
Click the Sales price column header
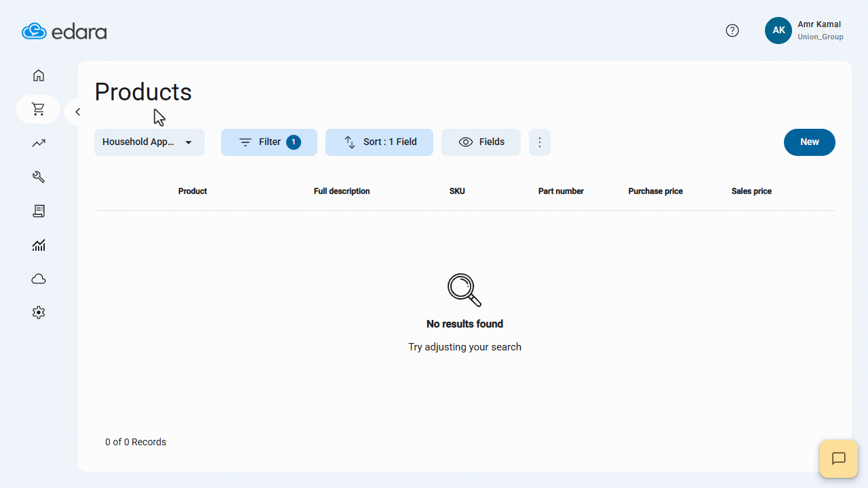coord(751,191)
